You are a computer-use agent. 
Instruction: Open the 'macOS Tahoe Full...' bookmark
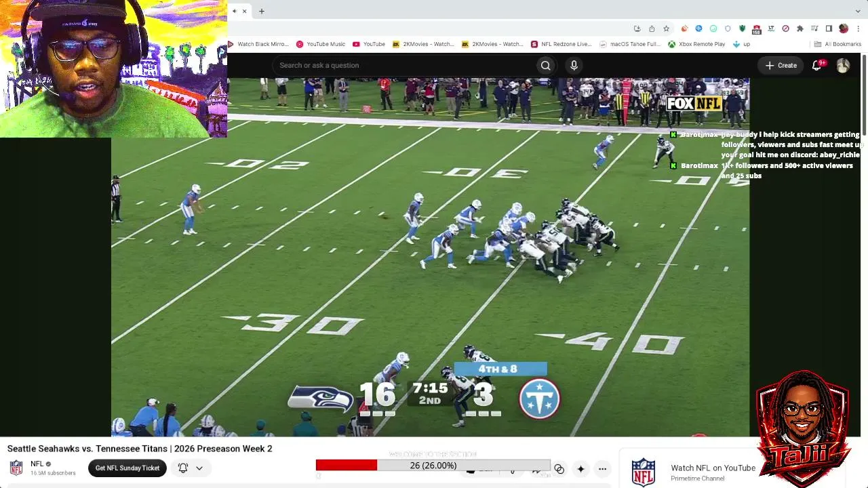(630, 44)
